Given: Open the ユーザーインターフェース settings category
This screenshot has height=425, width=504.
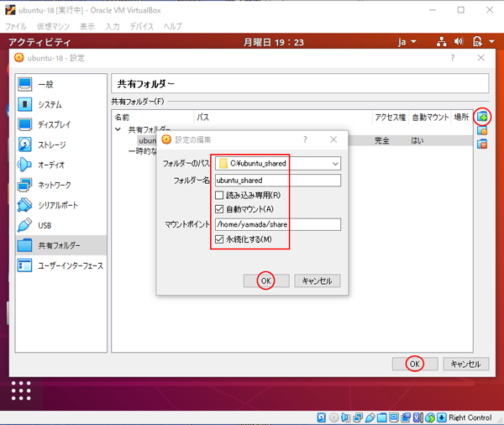Looking at the screenshot, I should point(61,265).
